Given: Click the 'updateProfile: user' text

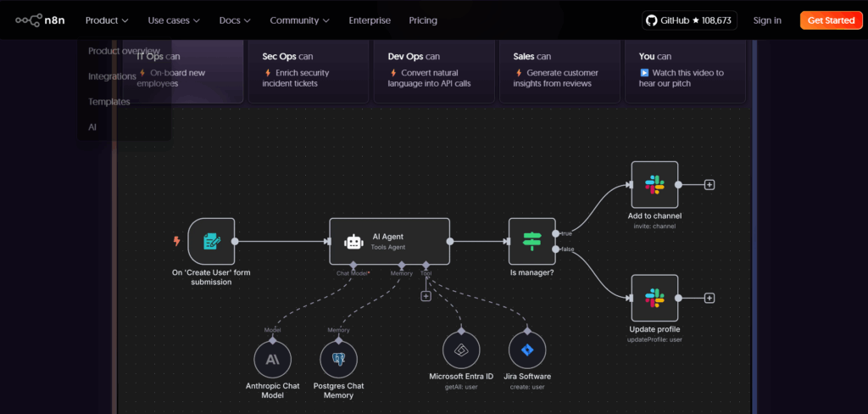Looking at the screenshot, I should [655, 339].
